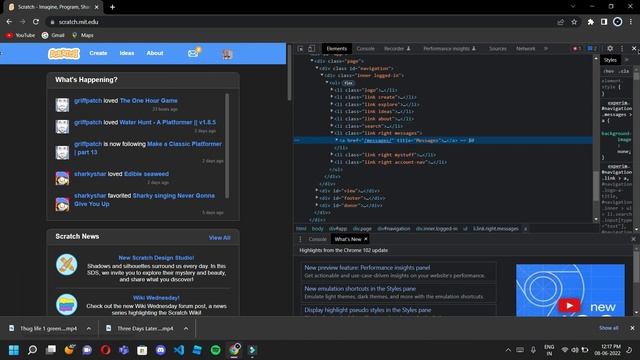
Task: Open the Gmail bookmark
Action: pos(53,36)
